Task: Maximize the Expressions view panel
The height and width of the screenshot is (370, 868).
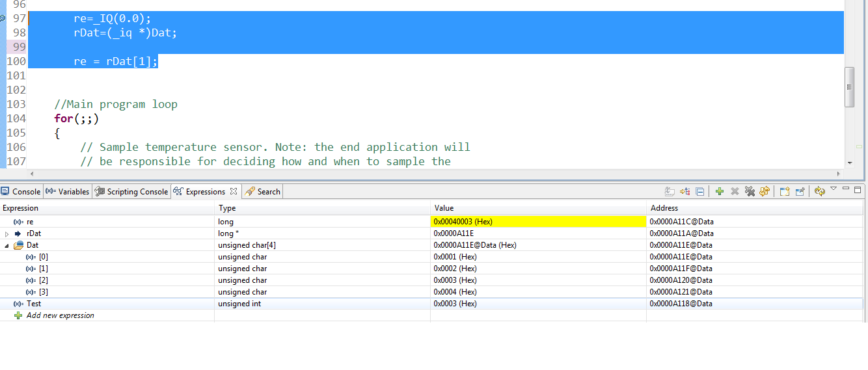Action: 858,189
